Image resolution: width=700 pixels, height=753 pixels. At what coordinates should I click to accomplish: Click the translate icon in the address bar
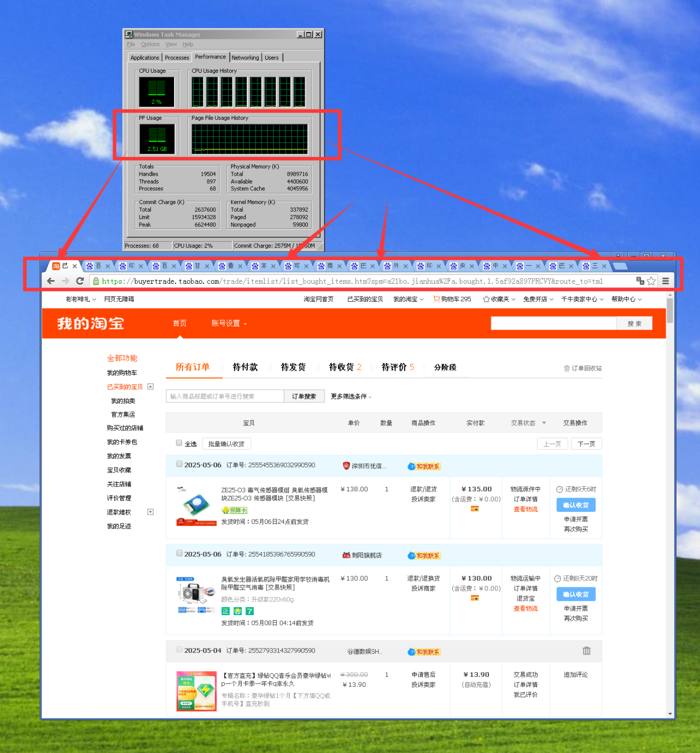(x=640, y=281)
